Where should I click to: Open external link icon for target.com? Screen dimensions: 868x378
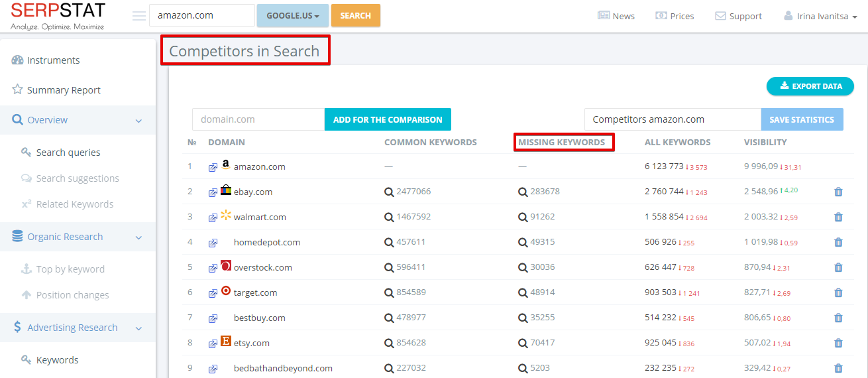pyautogui.click(x=213, y=293)
